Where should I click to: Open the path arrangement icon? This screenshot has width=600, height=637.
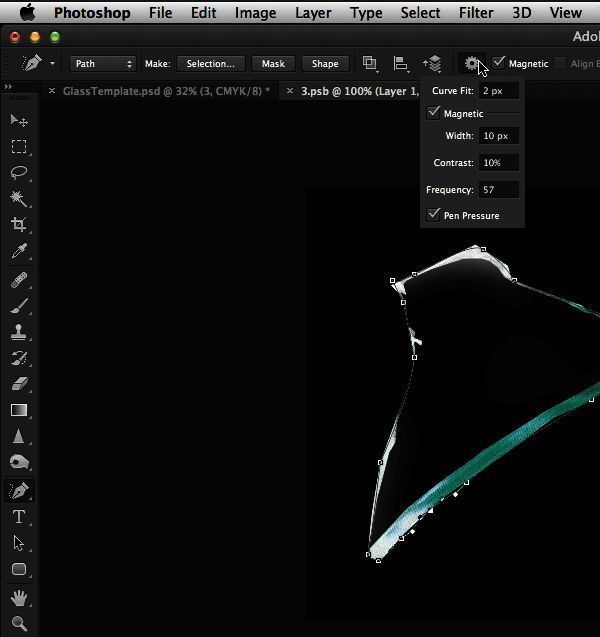433,64
